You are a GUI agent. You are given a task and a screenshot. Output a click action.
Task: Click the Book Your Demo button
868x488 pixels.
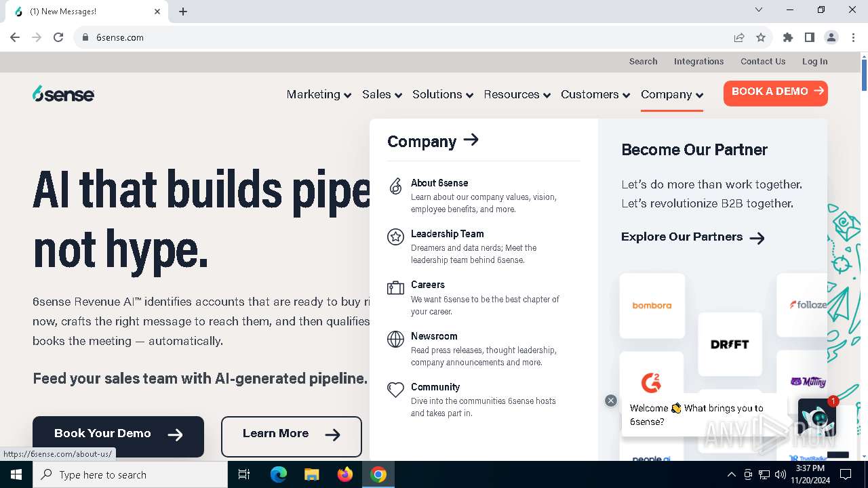click(118, 436)
